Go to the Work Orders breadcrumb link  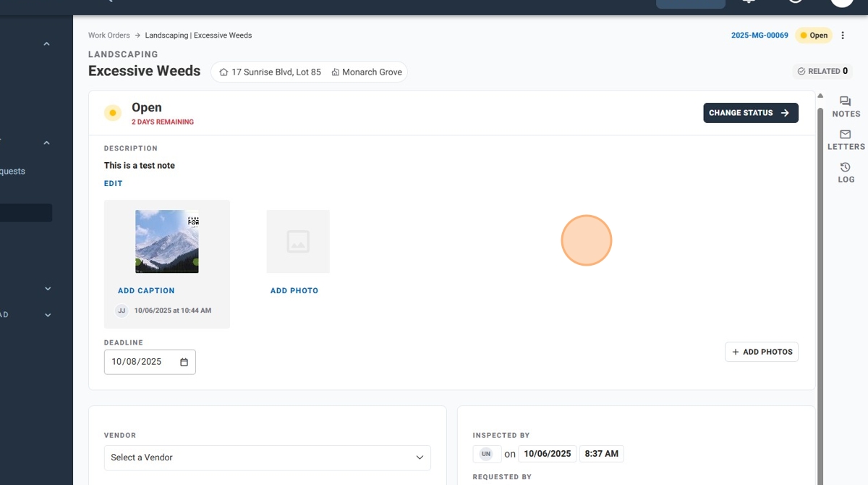(x=109, y=35)
